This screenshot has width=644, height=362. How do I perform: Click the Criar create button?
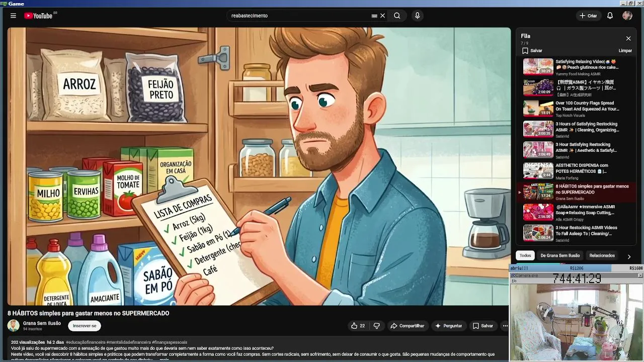(588, 16)
